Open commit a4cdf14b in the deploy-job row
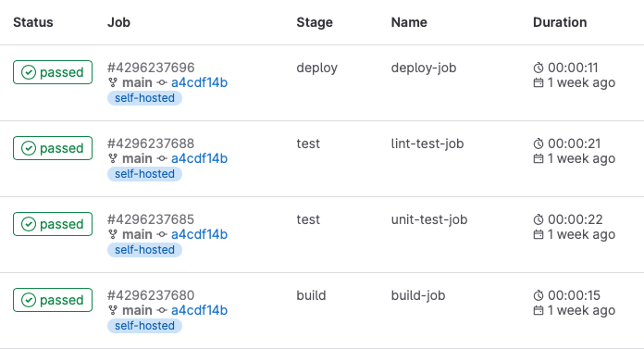 tap(199, 82)
